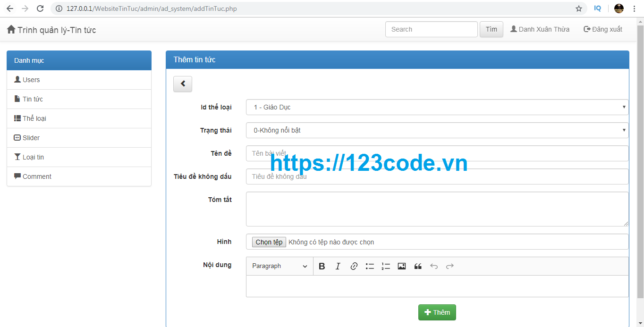Select Slider from Danh mục menu
The height and width of the screenshot is (327, 644).
click(x=31, y=138)
